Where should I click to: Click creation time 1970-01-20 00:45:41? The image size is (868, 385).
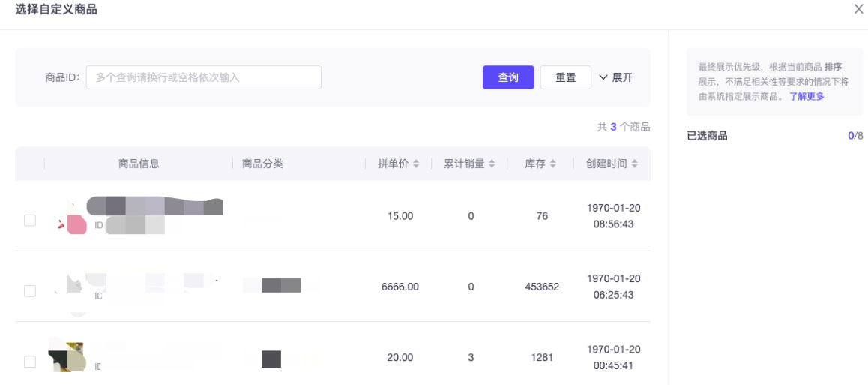pos(613,358)
